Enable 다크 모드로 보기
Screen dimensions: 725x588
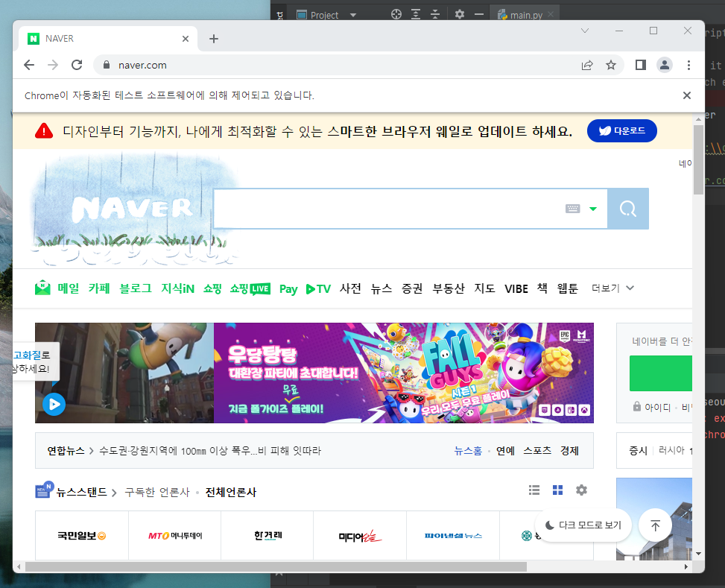[583, 525]
